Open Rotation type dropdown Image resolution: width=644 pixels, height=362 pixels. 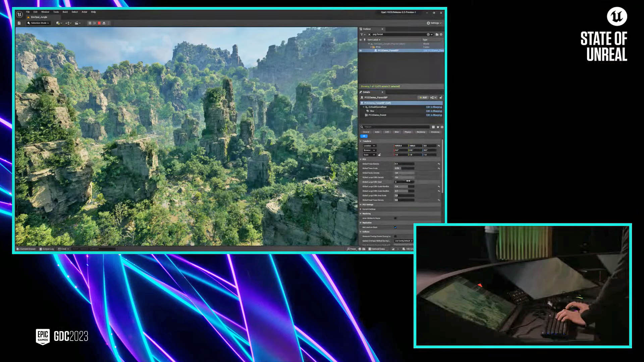click(369, 150)
